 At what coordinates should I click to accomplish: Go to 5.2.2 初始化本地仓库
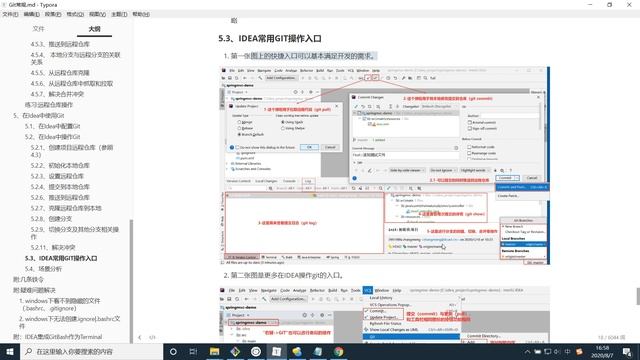click(60, 165)
